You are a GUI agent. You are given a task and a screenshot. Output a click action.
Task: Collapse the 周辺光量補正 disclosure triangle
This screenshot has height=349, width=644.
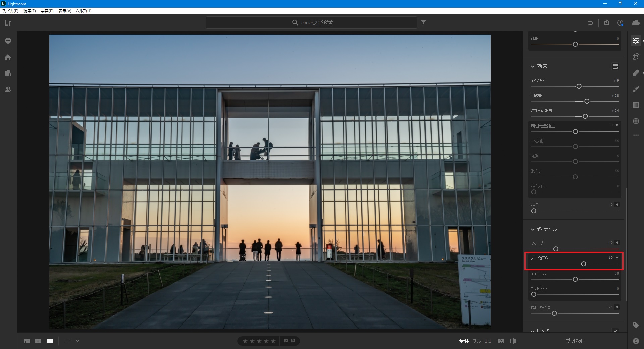pos(617,125)
